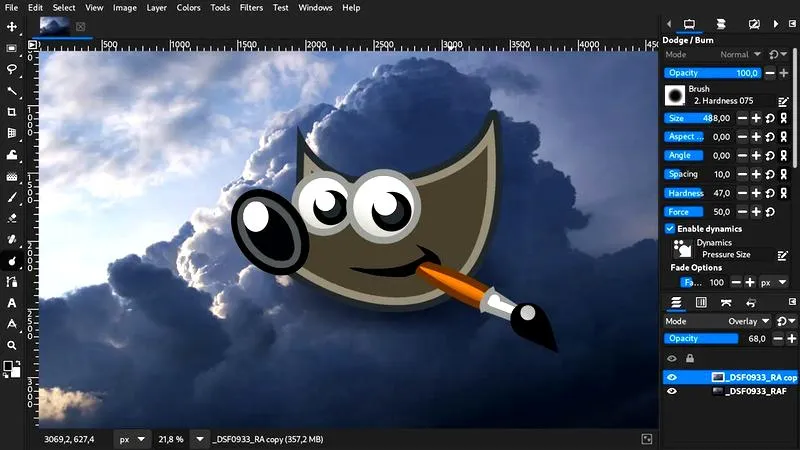Open the Colors menu

[188, 8]
